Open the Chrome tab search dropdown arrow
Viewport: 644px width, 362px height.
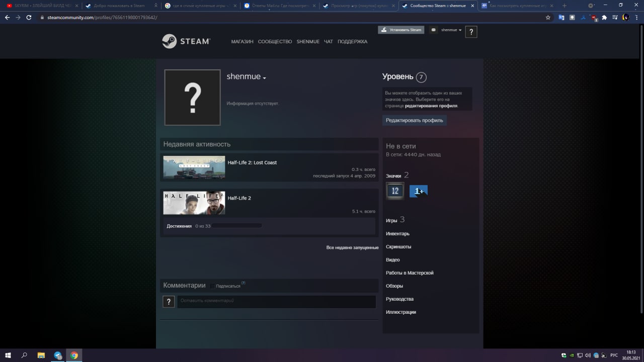click(591, 6)
